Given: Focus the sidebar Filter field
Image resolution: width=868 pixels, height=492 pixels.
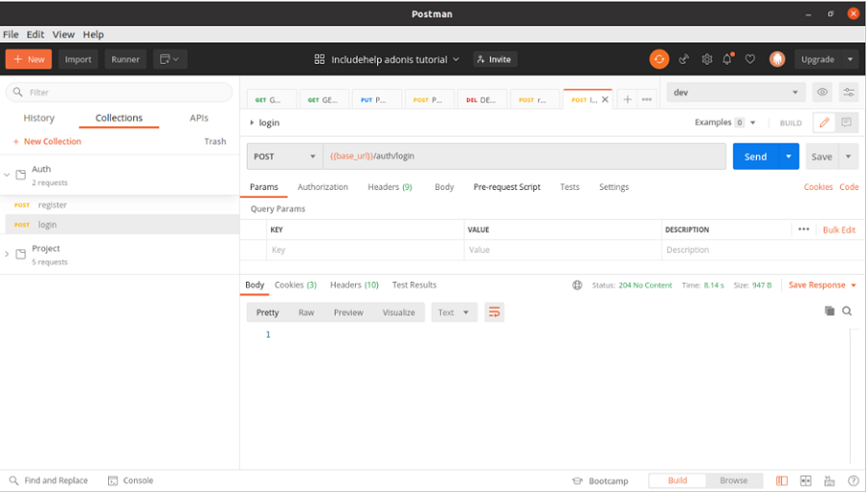Looking at the screenshot, I should click(119, 93).
